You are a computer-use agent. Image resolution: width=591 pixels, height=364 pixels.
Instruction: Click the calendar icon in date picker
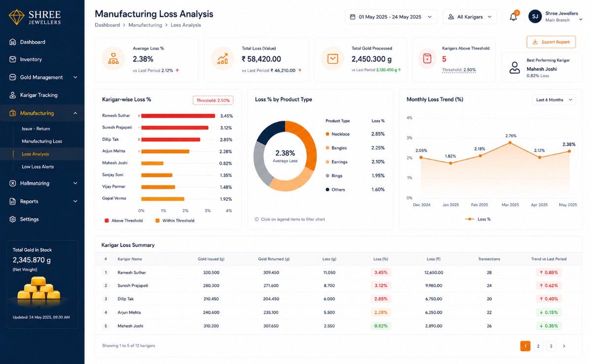[353, 17]
